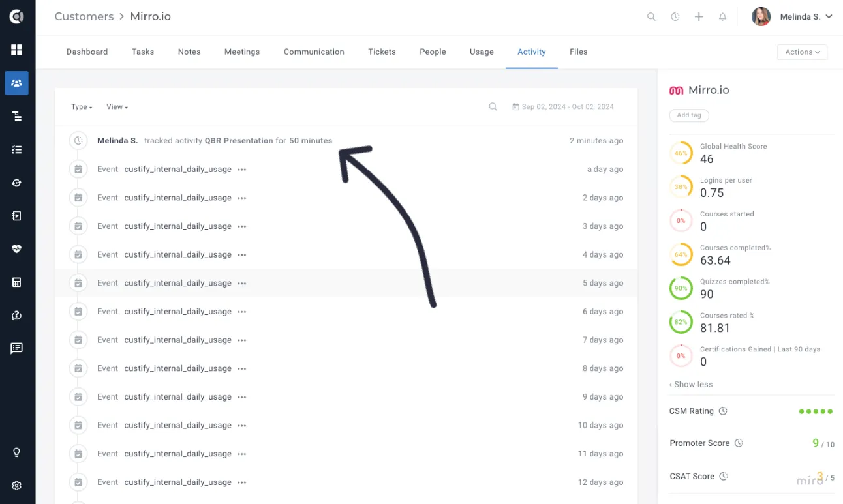
Task: Open the Tasks tab
Action: (143, 52)
